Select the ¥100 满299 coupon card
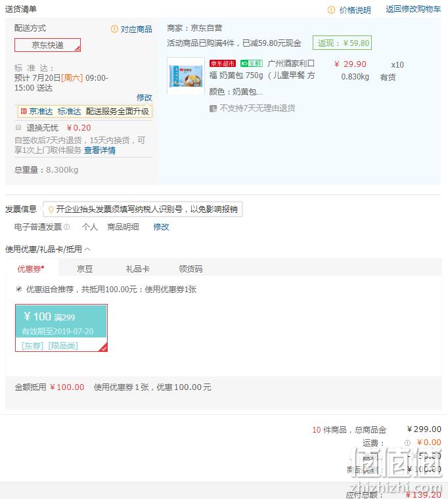The height and width of the screenshot is (499, 448). tap(62, 328)
